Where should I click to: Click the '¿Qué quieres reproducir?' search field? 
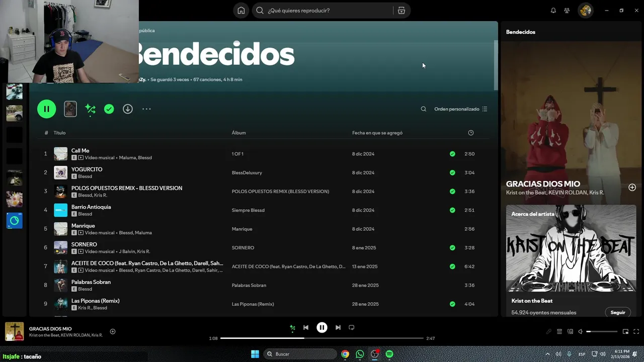323,11
